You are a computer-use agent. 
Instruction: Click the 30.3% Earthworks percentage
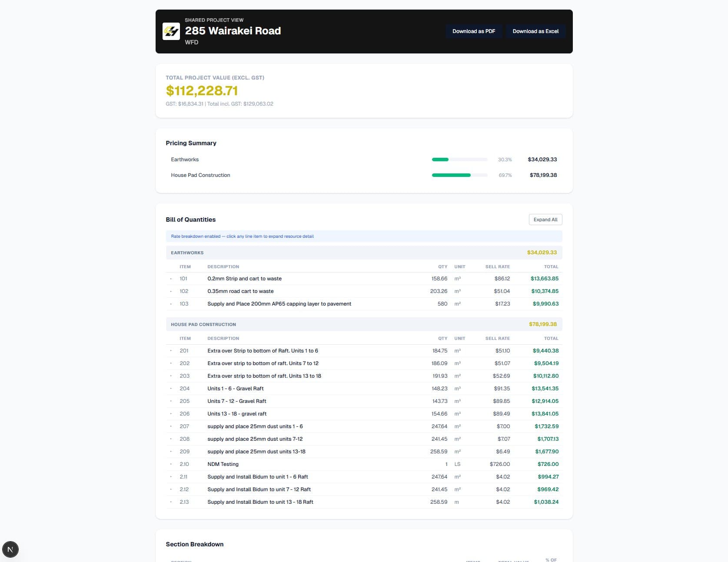click(x=505, y=160)
